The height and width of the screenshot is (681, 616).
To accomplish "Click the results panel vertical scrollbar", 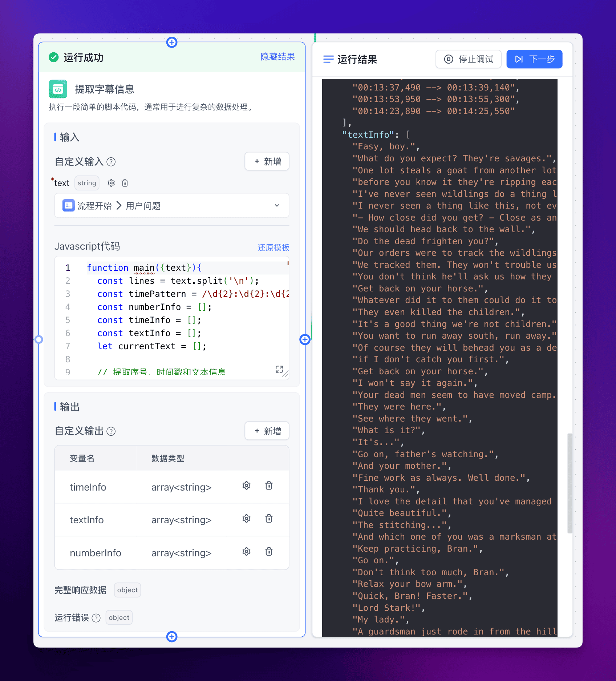I will pyautogui.click(x=570, y=483).
